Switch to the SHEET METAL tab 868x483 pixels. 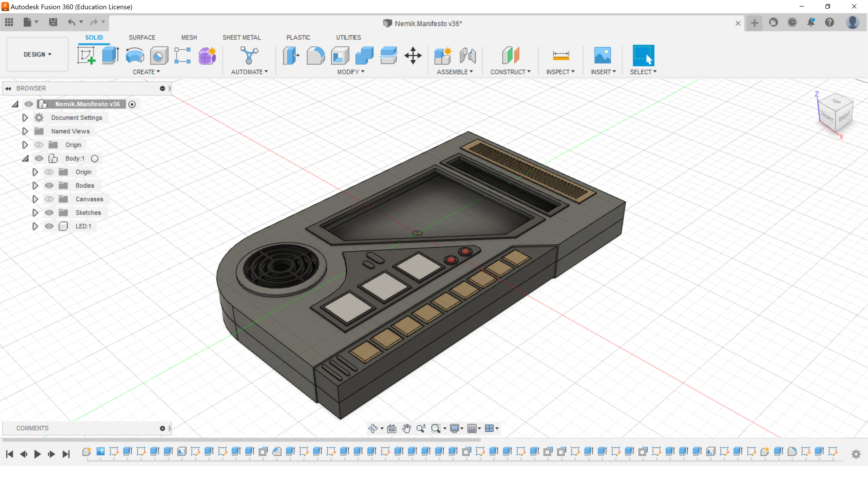[x=242, y=37]
